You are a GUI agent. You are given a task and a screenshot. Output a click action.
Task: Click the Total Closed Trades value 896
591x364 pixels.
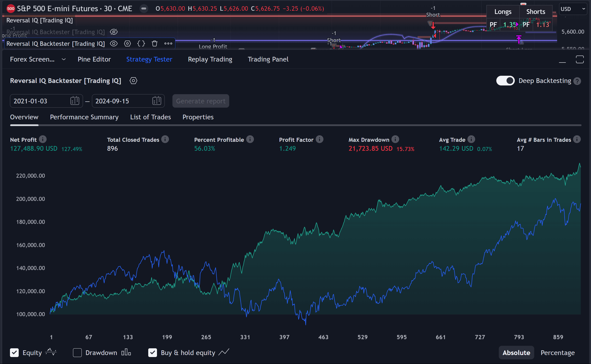[112, 149]
